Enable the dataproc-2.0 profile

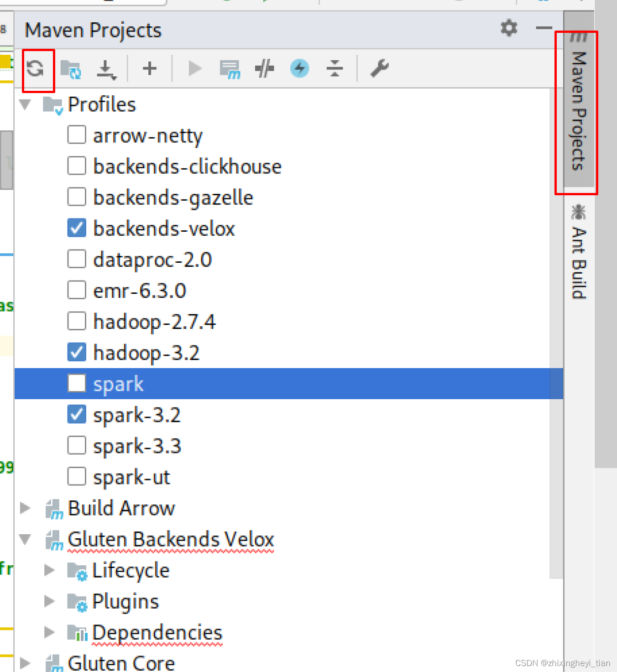pyautogui.click(x=77, y=259)
